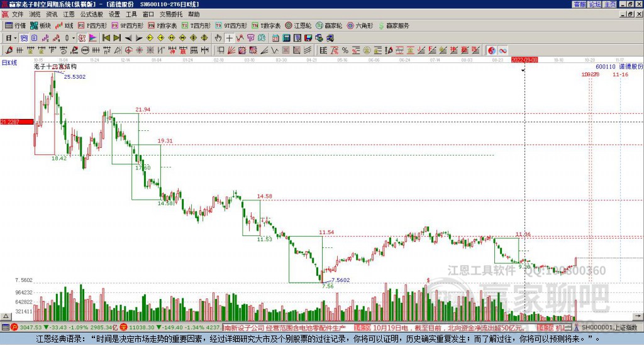Click the pencil drawing tool icon
The image size is (644, 345).
pos(9,50)
